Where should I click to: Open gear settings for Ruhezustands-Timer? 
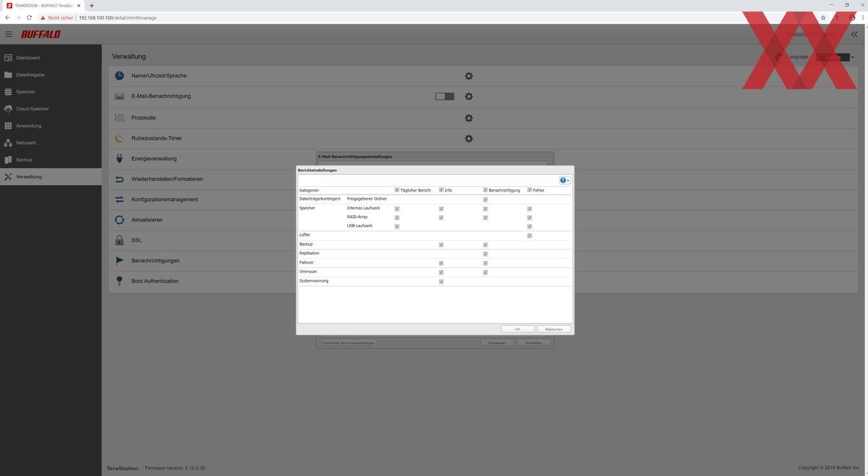pos(468,138)
